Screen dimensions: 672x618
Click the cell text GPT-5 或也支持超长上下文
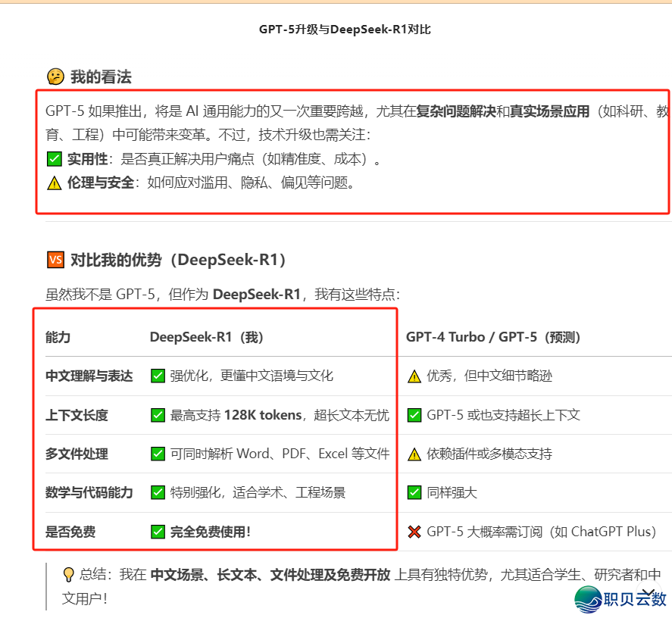point(504,415)
